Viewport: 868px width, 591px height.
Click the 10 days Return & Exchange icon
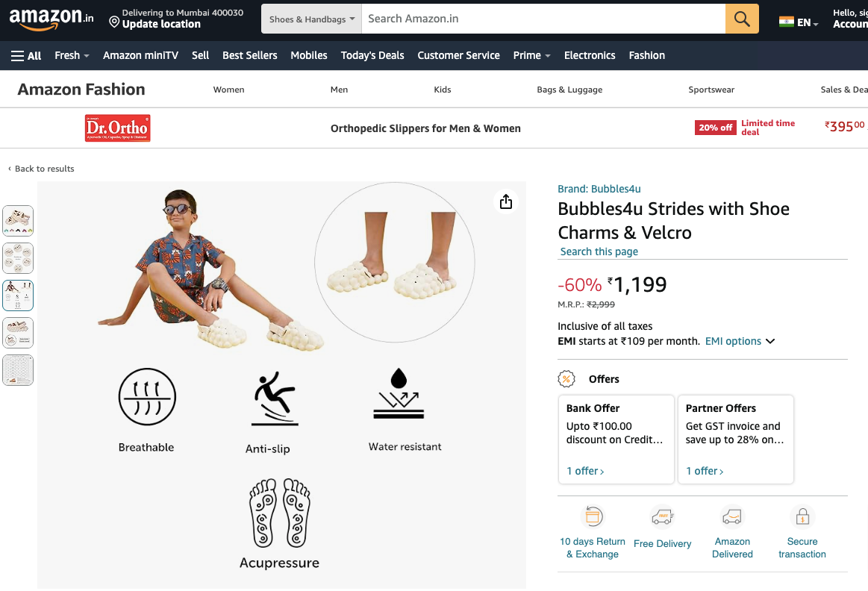tap(593, 516)
